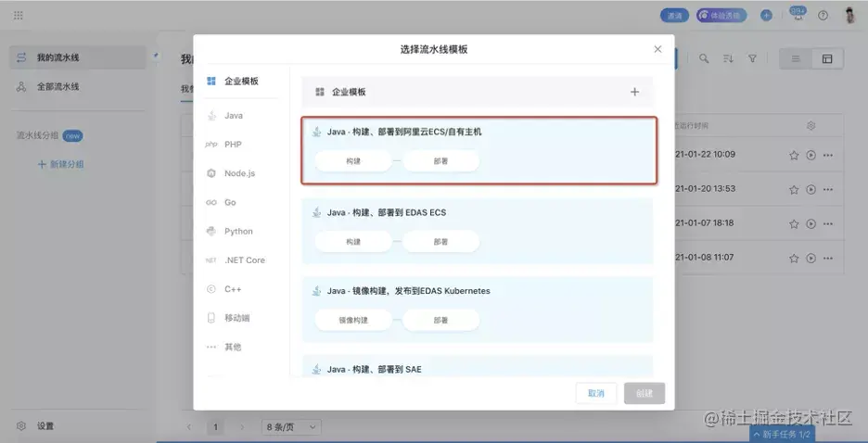Click the search magnifier icon in toolbar
The height and width of the screenshot is (443, 868).
point(704,58)
